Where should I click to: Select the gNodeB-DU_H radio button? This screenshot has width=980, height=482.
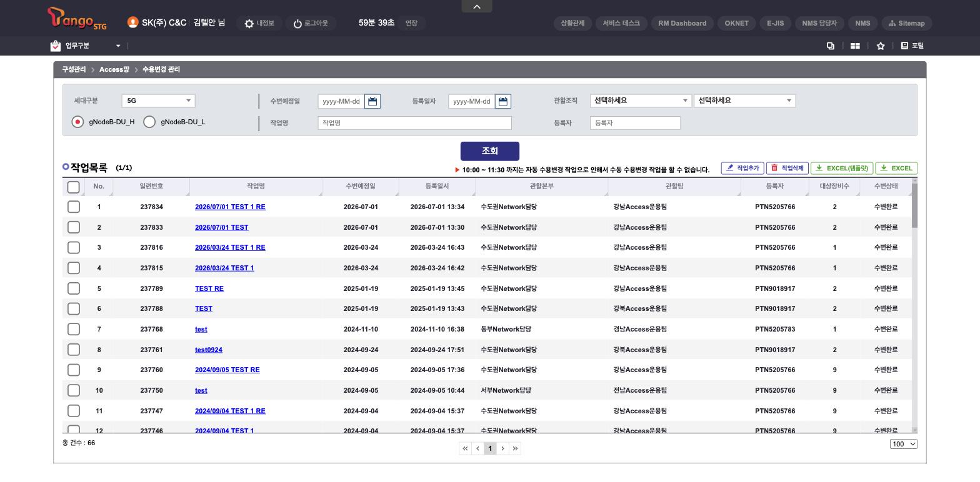(77, 122)
